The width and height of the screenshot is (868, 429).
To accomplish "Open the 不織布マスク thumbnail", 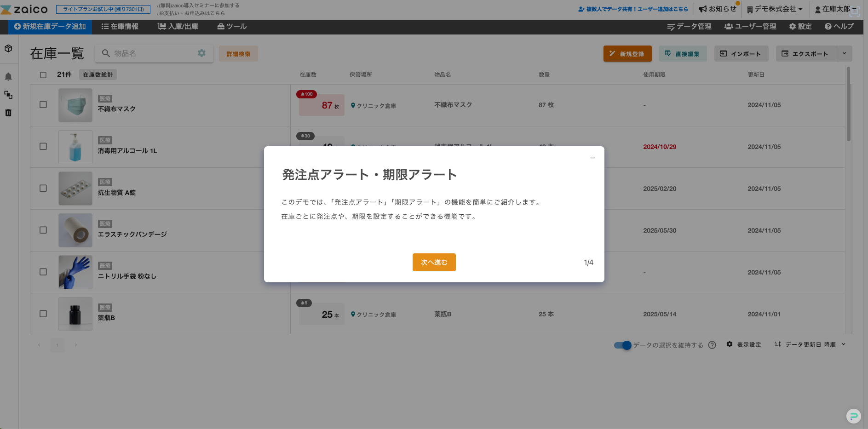I will coord(75,105).
